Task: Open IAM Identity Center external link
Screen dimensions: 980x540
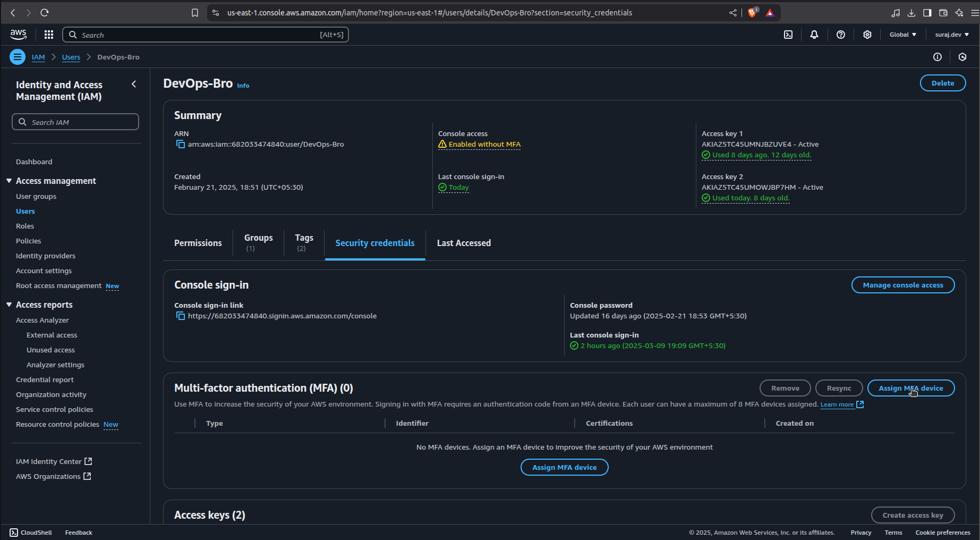Action: tap(54, 461)
